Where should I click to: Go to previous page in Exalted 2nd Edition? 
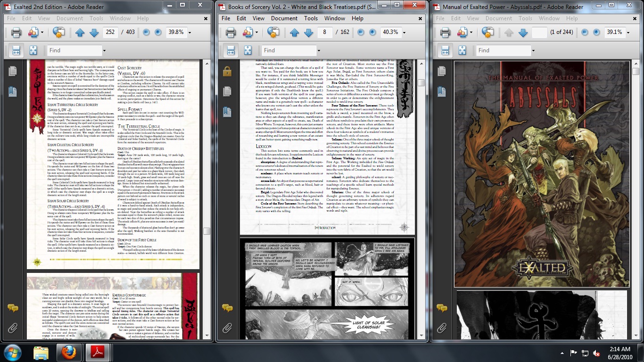pyautogui.click(x=80, y=33)
